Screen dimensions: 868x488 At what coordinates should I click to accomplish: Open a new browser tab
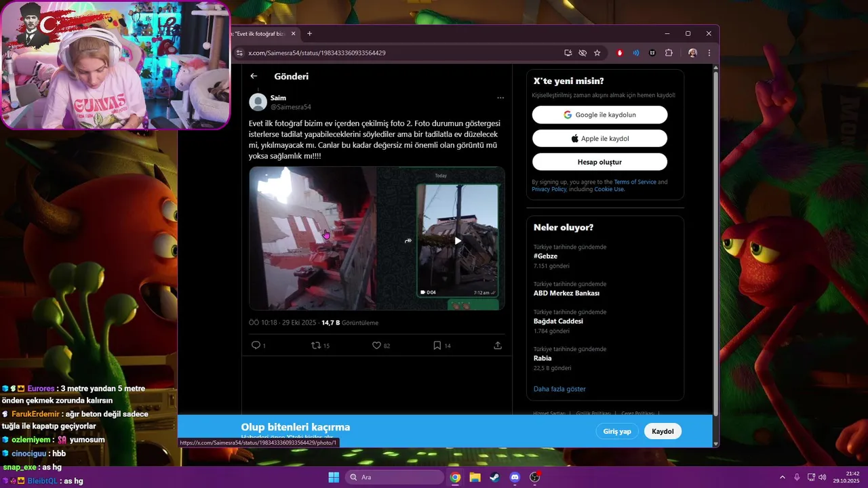(x=309, y=34)
